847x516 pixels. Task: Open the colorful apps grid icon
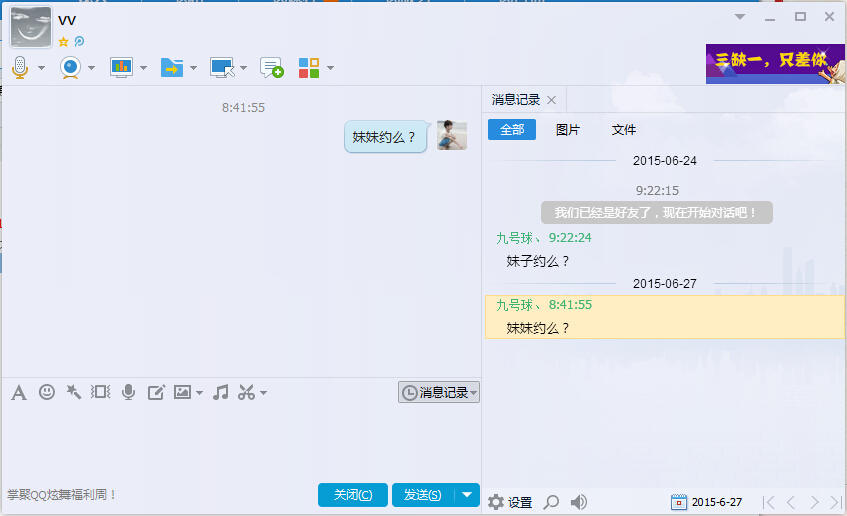[x=309, y=68]
